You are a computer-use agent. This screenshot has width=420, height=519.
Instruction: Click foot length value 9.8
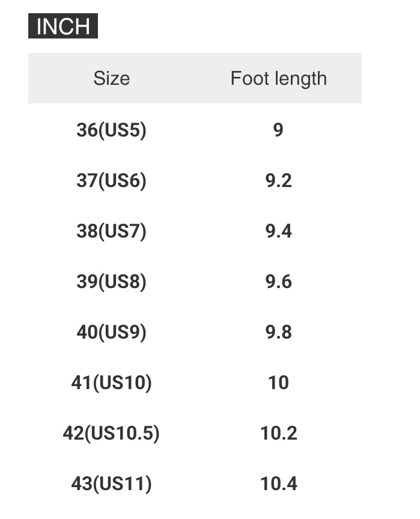click(278, 332)
